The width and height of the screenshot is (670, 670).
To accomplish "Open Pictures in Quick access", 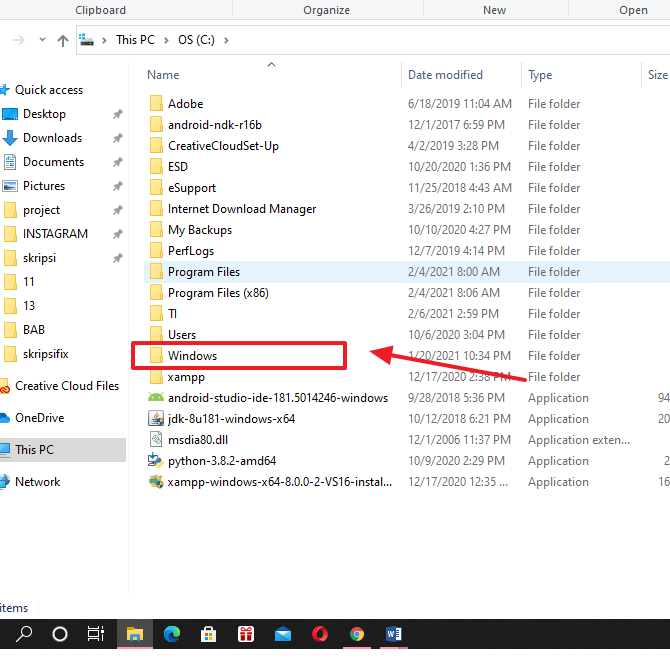I will pos(44,185).
